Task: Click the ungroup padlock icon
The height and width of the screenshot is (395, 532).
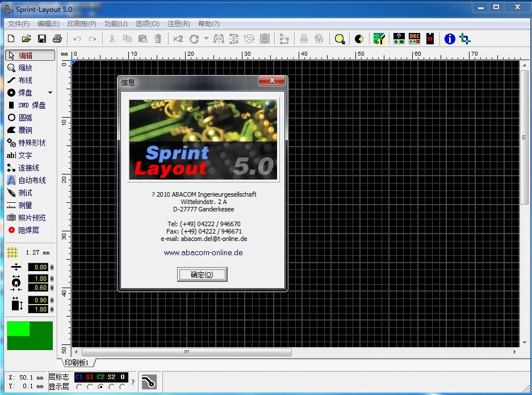Action: click(x=319, y=39)
